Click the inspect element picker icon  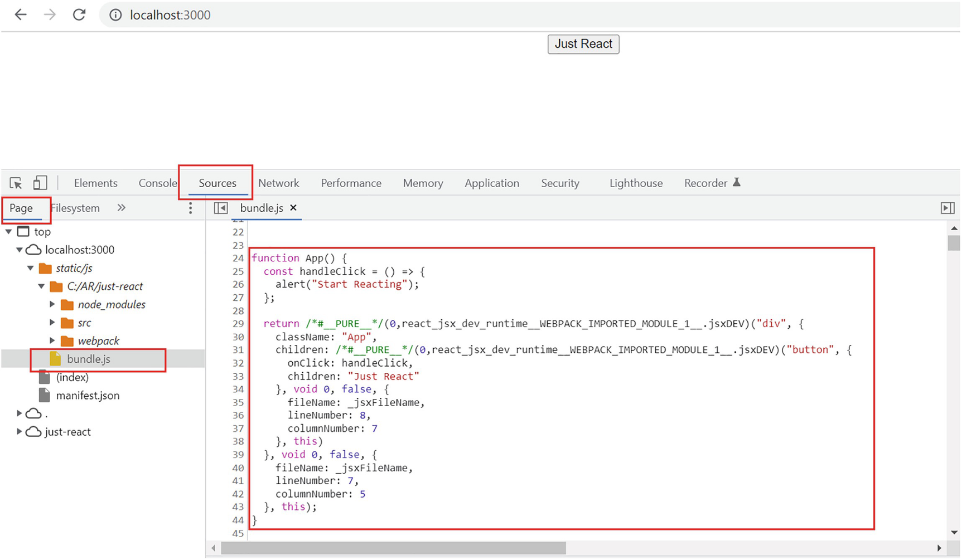(16, 183)
